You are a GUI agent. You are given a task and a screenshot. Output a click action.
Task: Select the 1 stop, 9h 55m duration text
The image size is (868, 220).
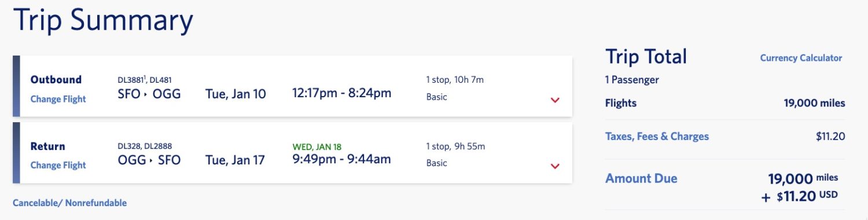coord(455,146)
